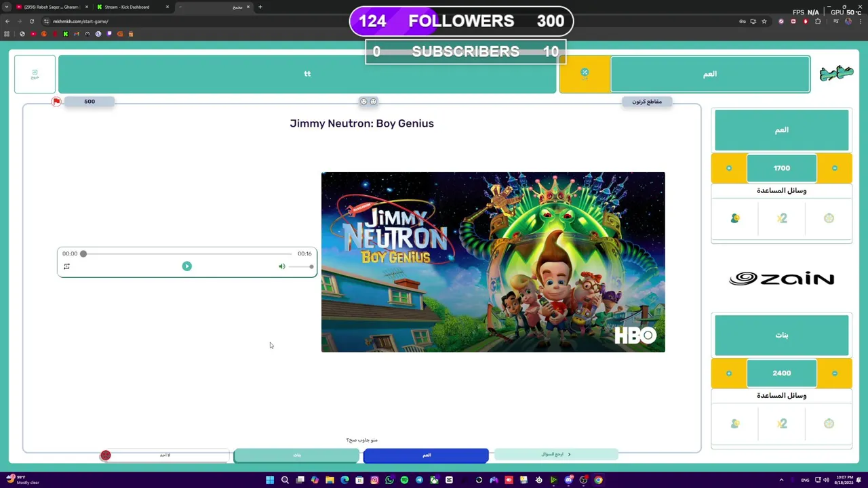
Task: Close the Kick Dashboard tab
Action: pos(167,7)
